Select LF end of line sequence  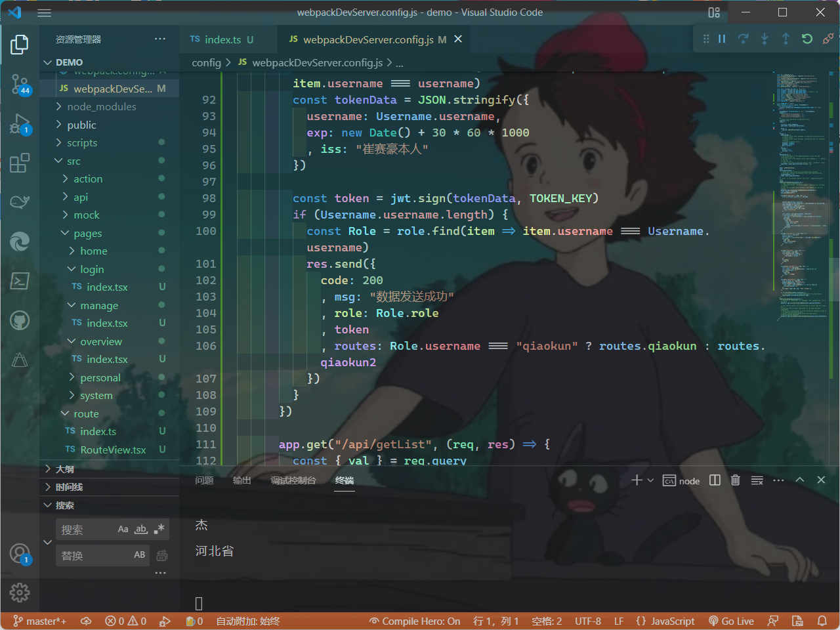618,621
